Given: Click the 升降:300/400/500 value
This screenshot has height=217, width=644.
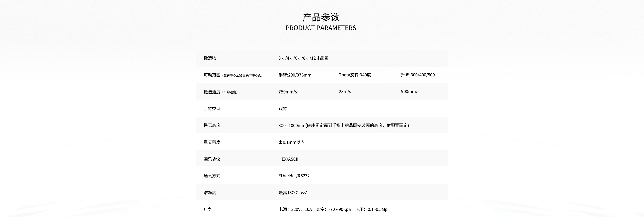Looking at the screenshot, I should (x=418, y=75).
